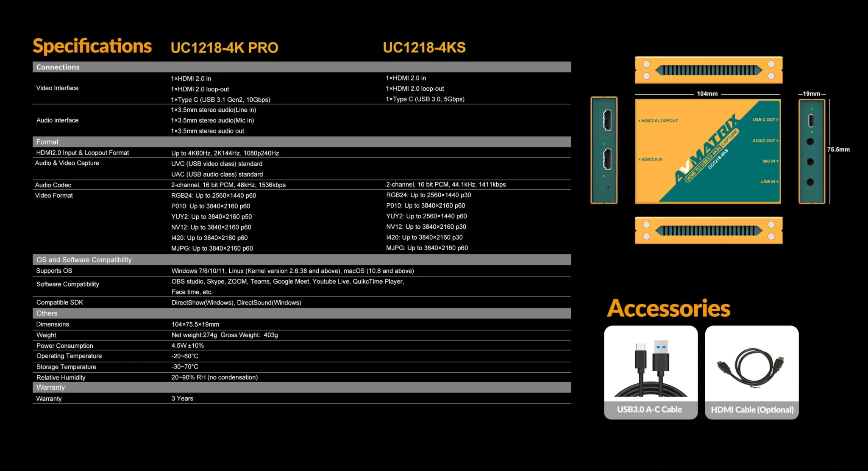
Task: Click the Connections section header
Action: pos(58,67)
